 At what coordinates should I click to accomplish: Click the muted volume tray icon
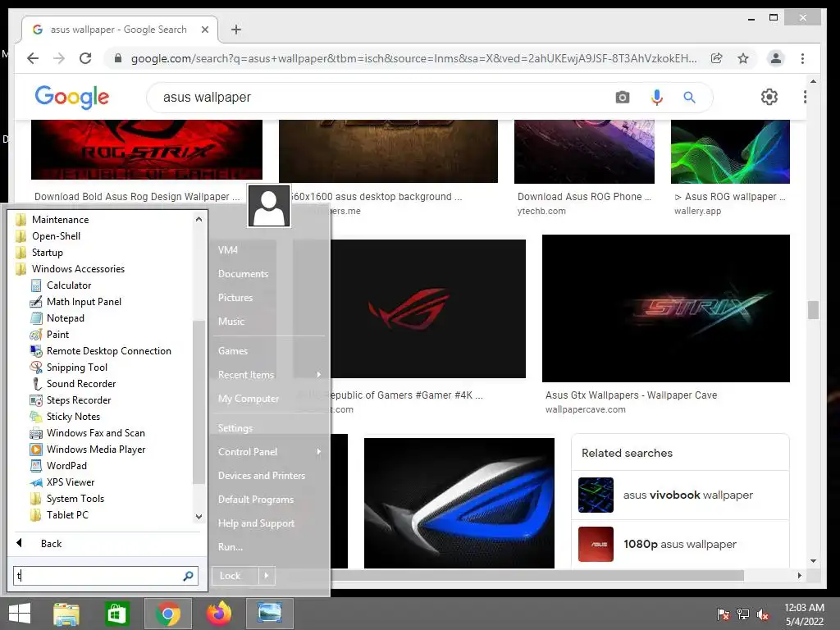point(763,614)
